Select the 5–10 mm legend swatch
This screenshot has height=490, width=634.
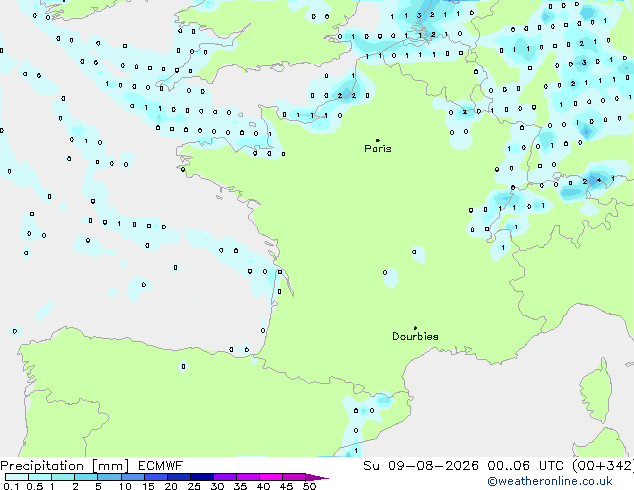click(109, 477)
